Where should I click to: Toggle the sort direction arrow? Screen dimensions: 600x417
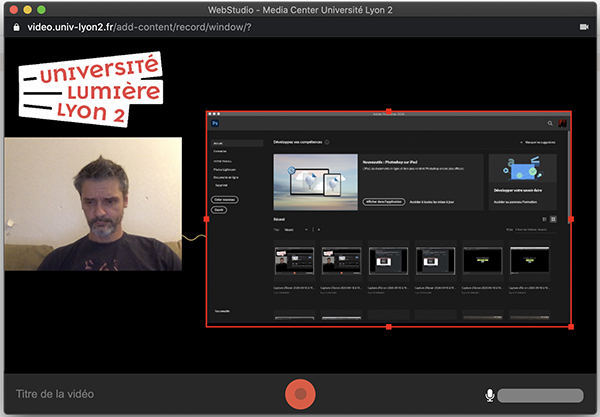pos(319,230)
